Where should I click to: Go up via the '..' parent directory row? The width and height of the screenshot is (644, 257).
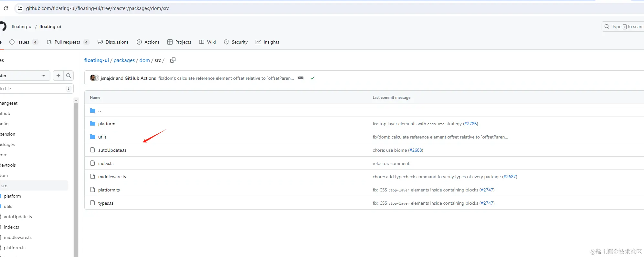100,110
